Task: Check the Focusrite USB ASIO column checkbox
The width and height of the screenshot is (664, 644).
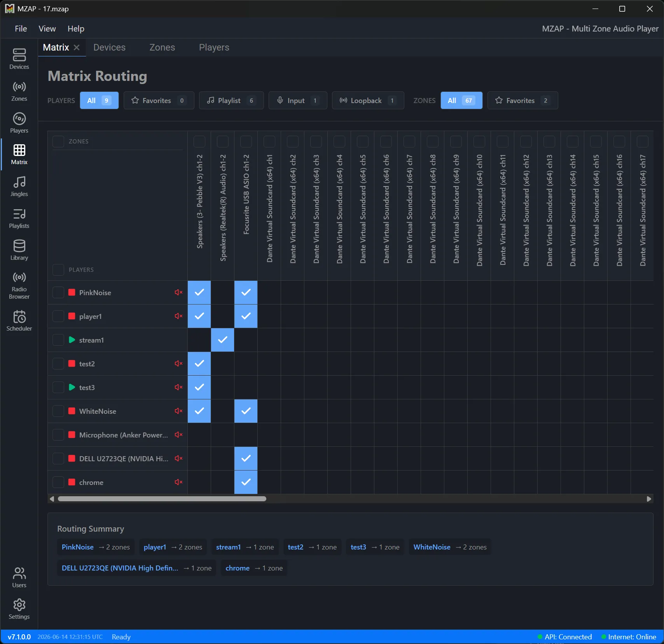Action: 246,142
